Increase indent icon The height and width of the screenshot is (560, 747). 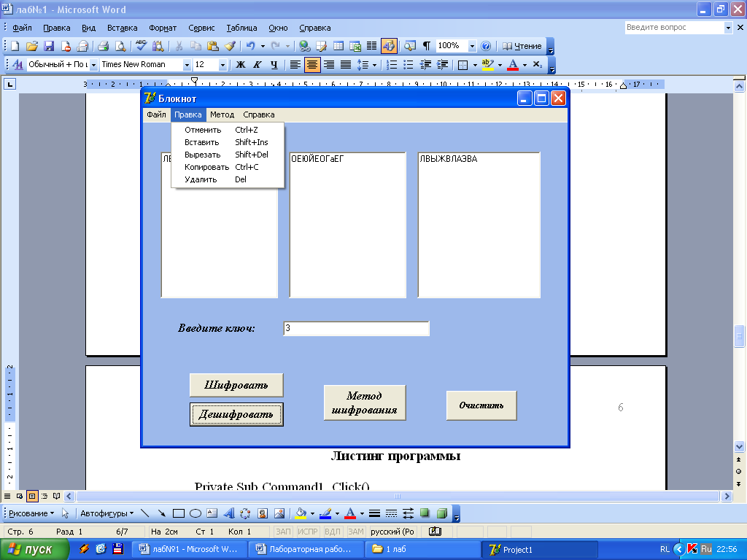(443, 64)
